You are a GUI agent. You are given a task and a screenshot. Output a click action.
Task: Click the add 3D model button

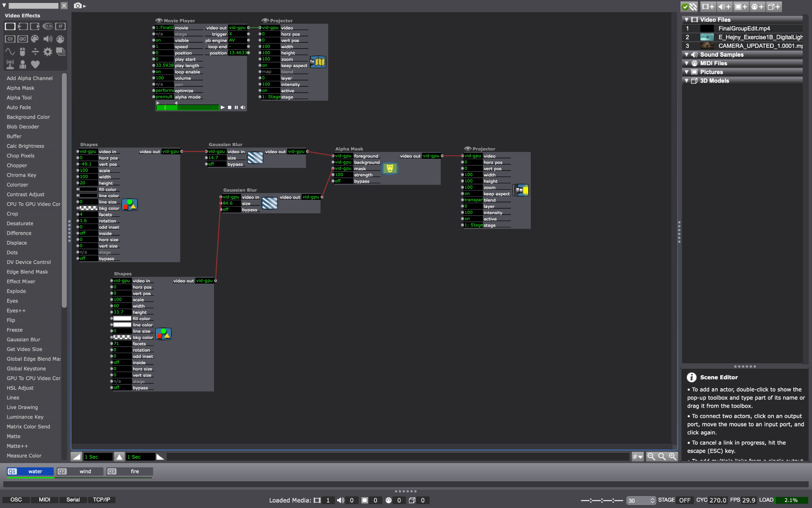[x=774, y=7]
